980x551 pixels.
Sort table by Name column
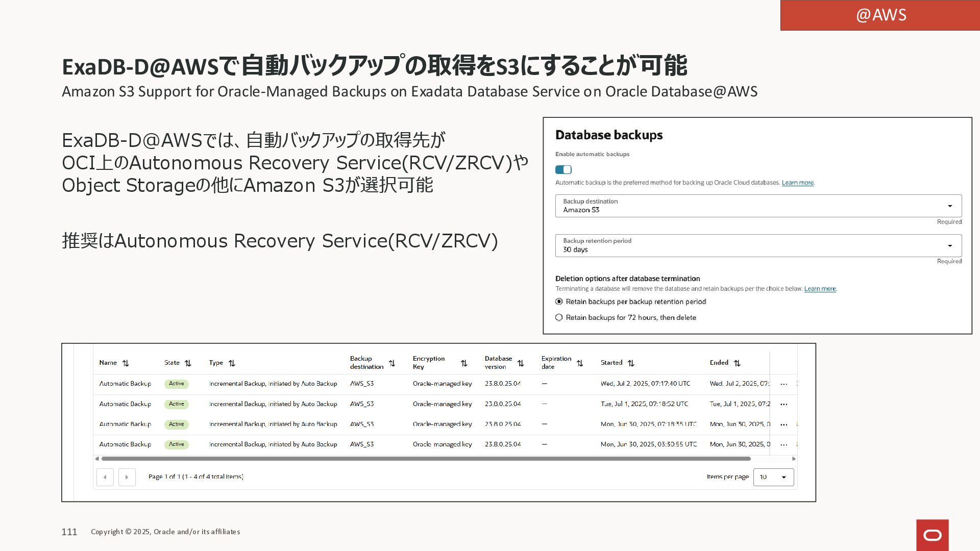pos(126,363)
